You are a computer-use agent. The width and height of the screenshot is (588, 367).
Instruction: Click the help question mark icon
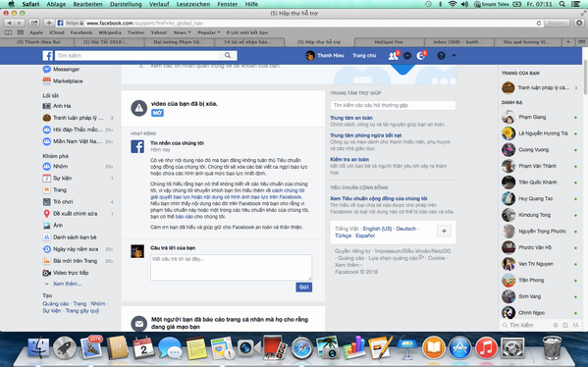441,56
